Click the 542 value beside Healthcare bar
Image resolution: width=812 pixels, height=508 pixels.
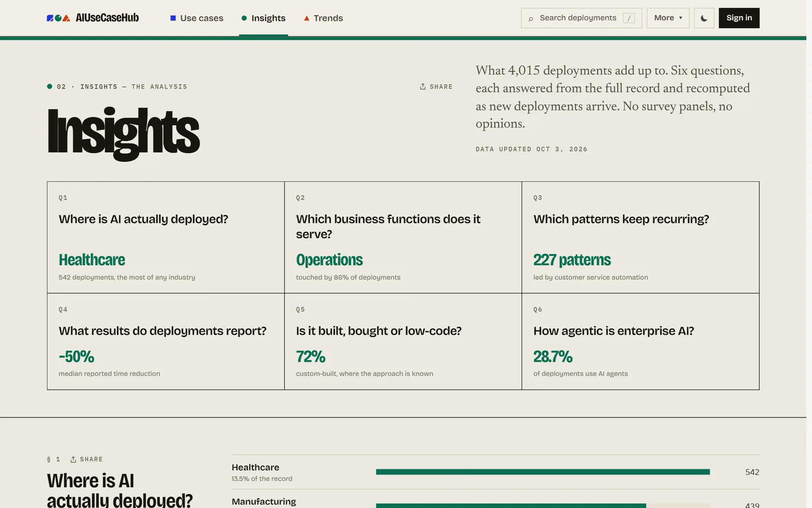coord(752,472)
